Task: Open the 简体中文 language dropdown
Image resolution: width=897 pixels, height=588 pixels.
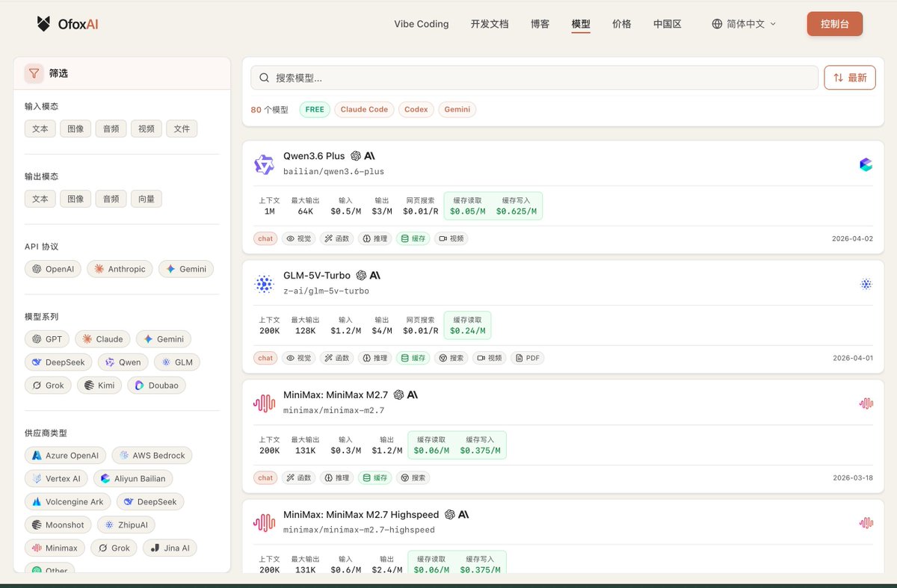Action: coord(743,23)
